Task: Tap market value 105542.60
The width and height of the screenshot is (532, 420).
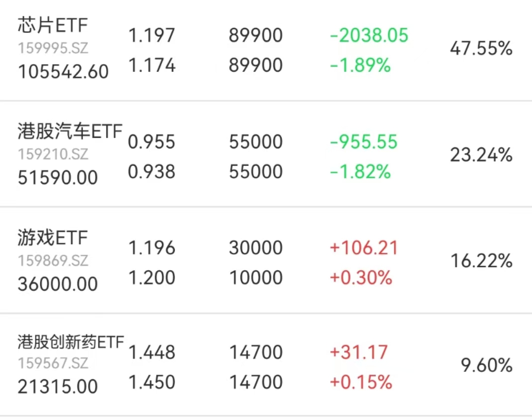Action: pos(63,72)
